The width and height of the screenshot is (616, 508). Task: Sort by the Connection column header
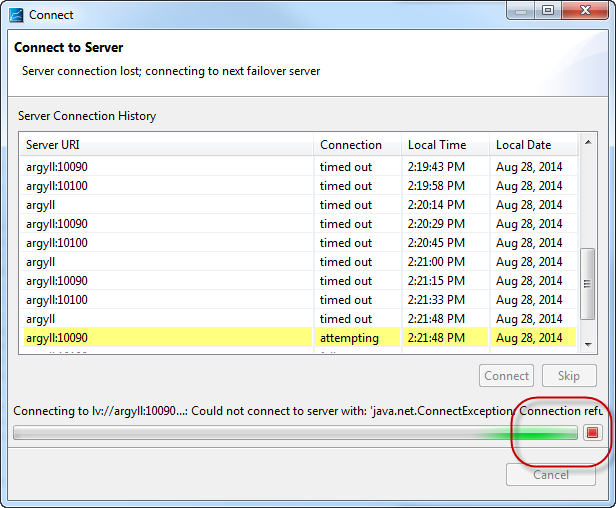coord(358,145)
